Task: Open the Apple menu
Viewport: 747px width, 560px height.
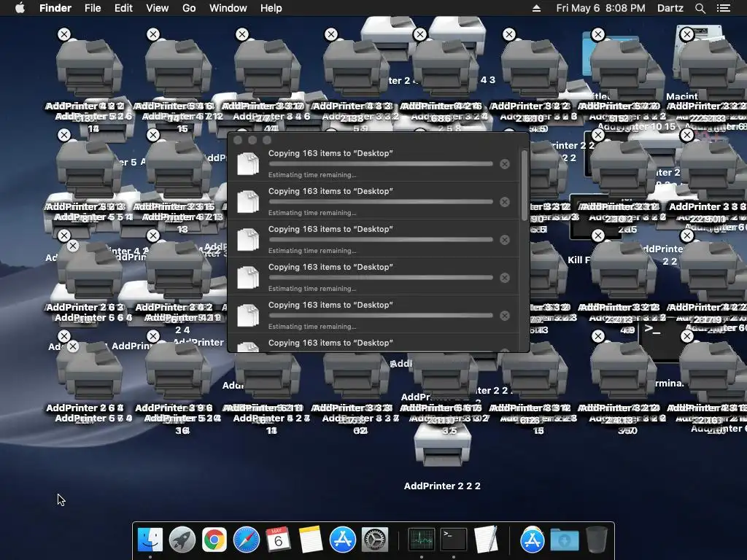Action: (x=20, y=8)
